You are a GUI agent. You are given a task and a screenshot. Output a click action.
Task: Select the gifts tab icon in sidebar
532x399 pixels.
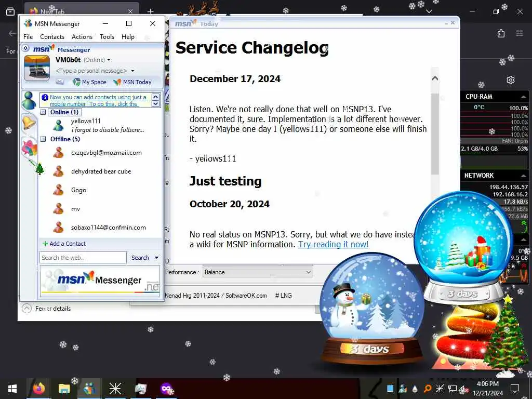[x=29, y=148]
